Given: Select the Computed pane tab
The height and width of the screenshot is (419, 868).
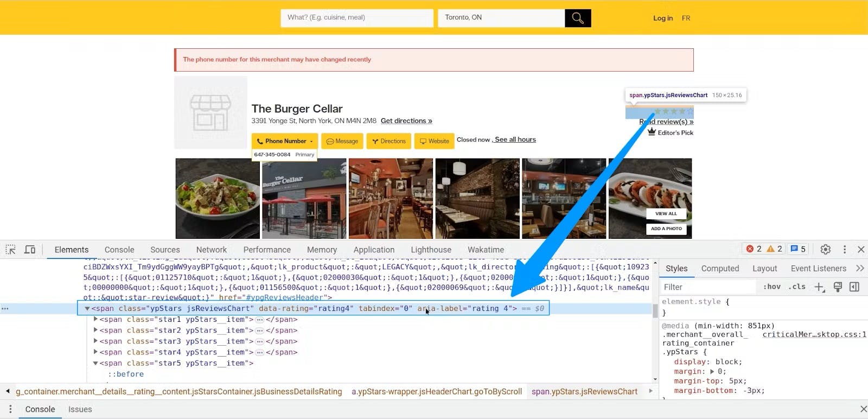Looking at the screenshot, I should click(720, 268).
